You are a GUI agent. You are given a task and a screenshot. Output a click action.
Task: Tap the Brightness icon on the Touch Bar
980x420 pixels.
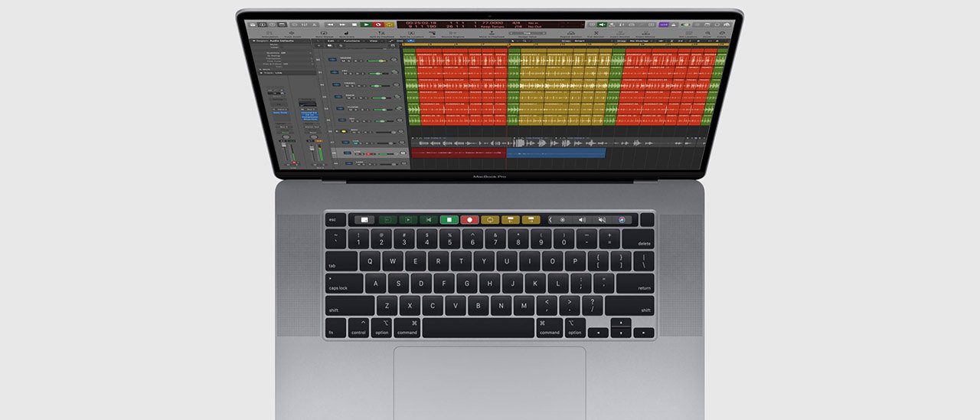tap(562, 219)
